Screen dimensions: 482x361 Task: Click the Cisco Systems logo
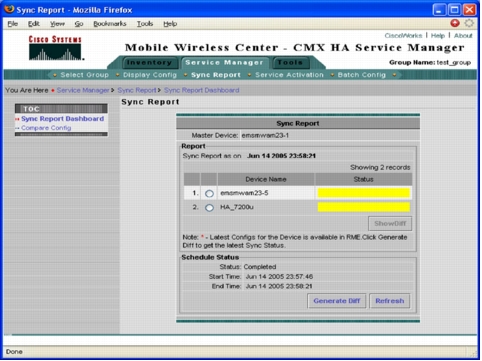[x=56, y=48]
